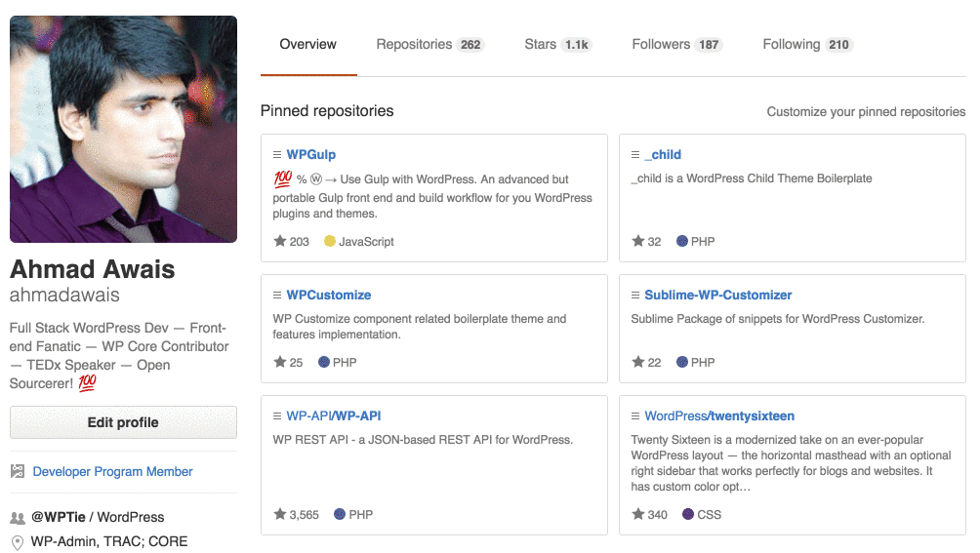Image resolution: width=980 pixels, height=553 pixels.
Task: Click the 340 star count on twentysixteen
Action: [x=658, y=515]
